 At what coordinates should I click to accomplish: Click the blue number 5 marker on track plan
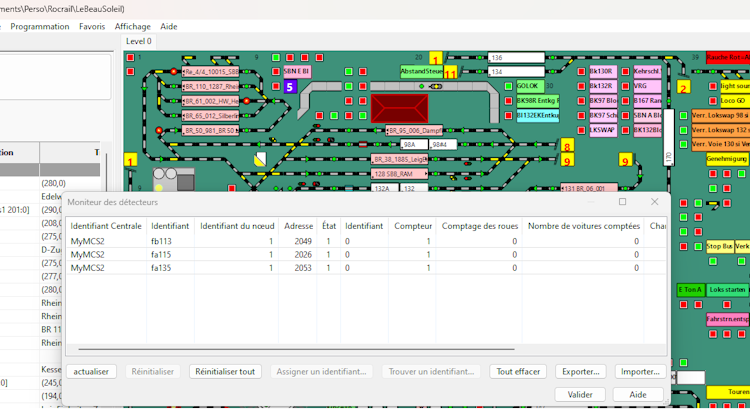pyautogui.click(x=290, y=87)
